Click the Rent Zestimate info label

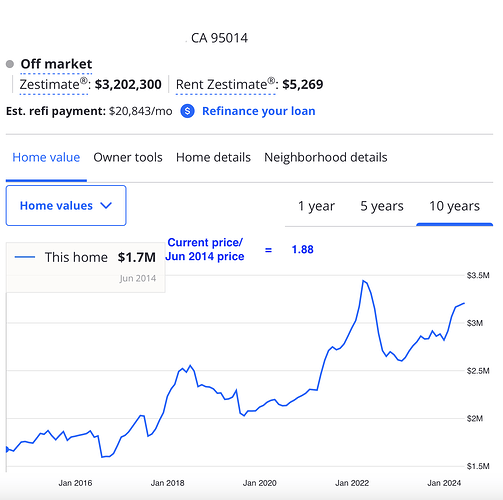coord(225,84)
